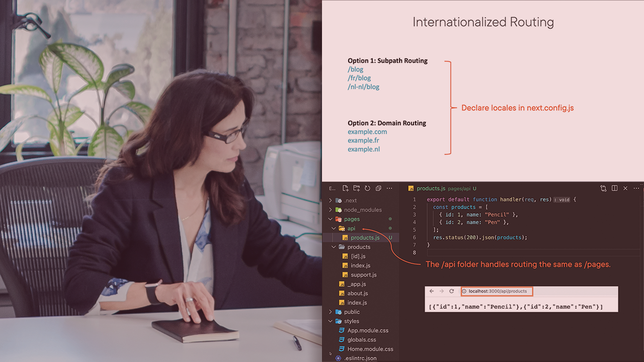Image resolution: width=644 pixels, height=362 pixels.
Task: Collapse all folders in Explorer
Action: point(378,189)
